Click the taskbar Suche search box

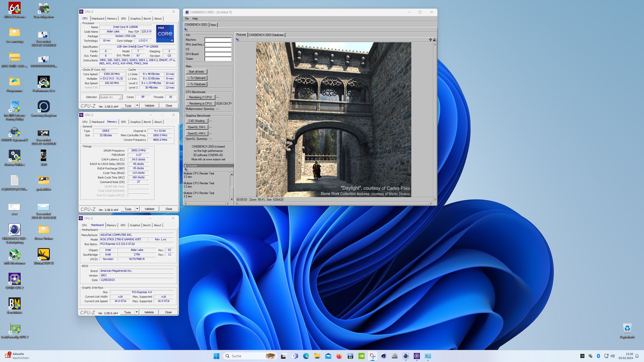[250, 356]
